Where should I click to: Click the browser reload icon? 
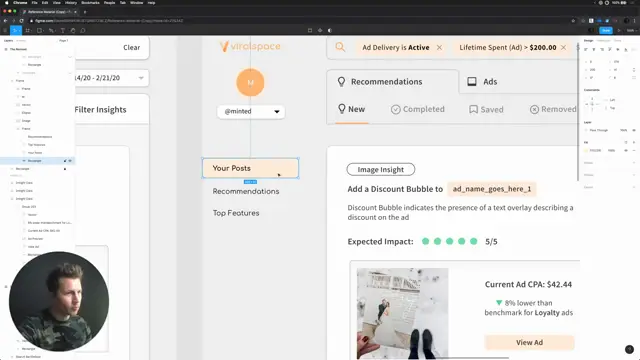21,20
